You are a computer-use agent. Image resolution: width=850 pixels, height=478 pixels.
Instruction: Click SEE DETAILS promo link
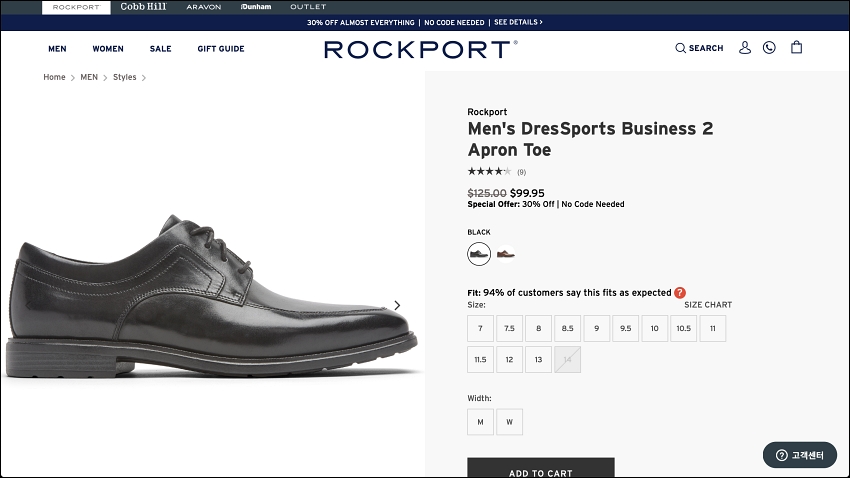518,22
